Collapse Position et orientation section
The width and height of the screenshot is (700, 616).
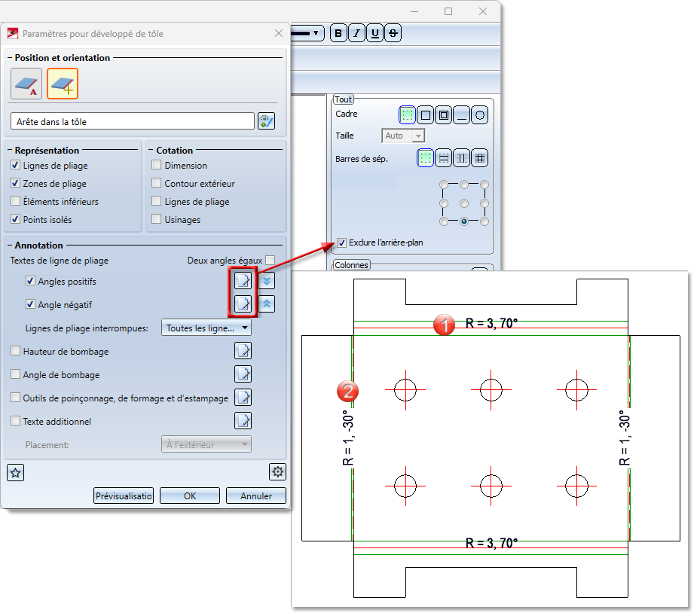(10, 57)
